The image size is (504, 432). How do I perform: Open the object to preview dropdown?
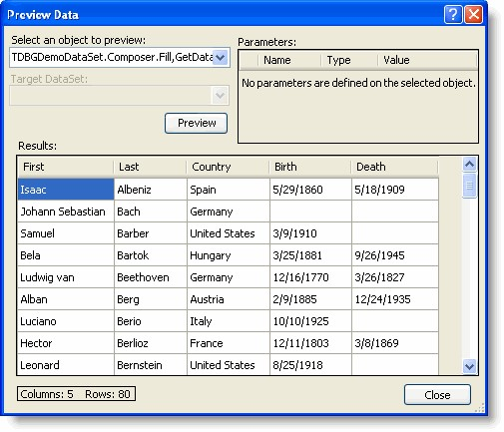(x=220, y=57)
